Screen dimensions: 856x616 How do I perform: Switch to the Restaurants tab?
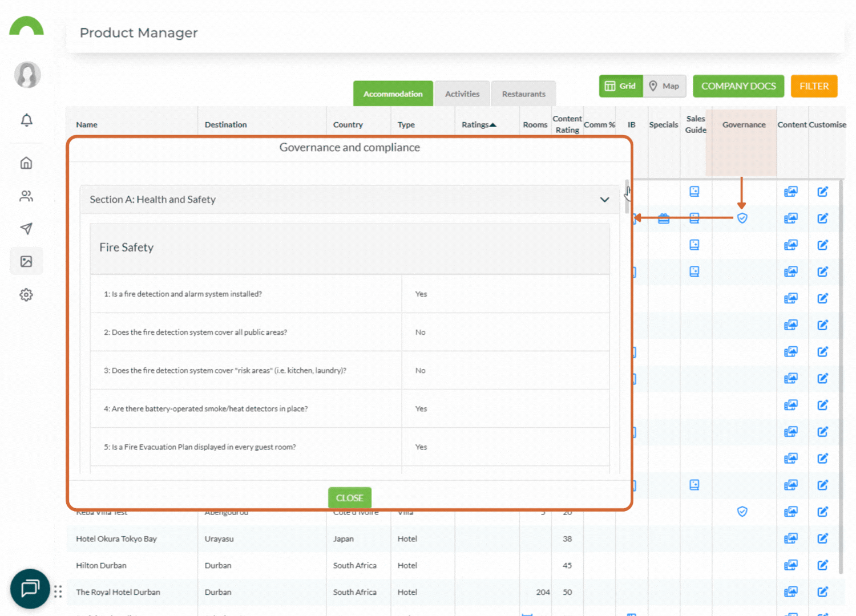[x=523, y=94]
